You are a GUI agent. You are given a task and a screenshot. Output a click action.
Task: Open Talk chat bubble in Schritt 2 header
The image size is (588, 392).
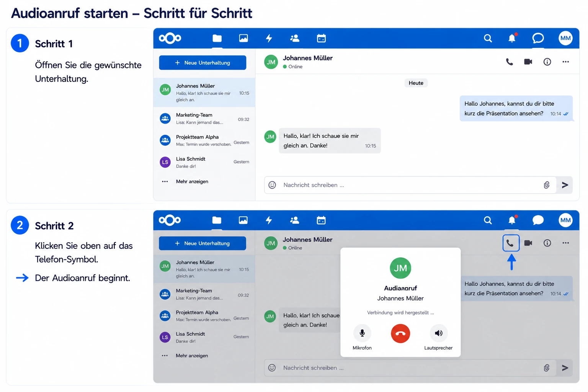(x=538, y=220)
